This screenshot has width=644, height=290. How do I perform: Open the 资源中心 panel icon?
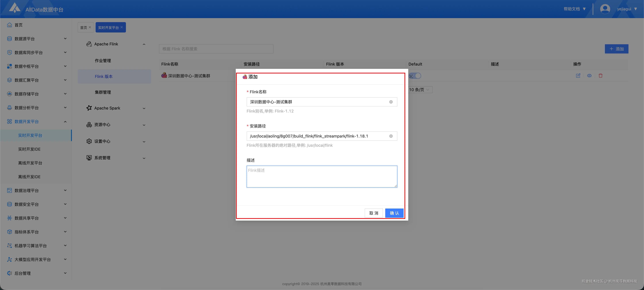tap(89, 124)
